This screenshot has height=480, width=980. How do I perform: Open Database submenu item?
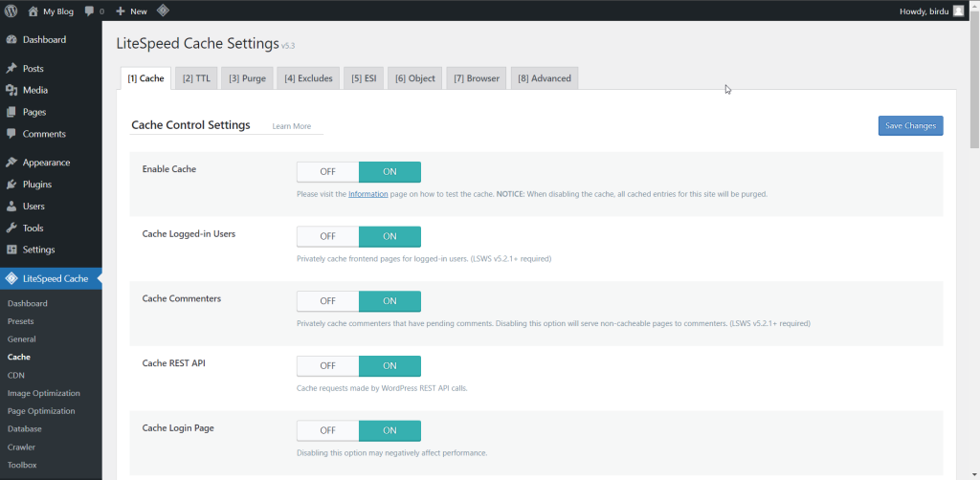point(25,429)
